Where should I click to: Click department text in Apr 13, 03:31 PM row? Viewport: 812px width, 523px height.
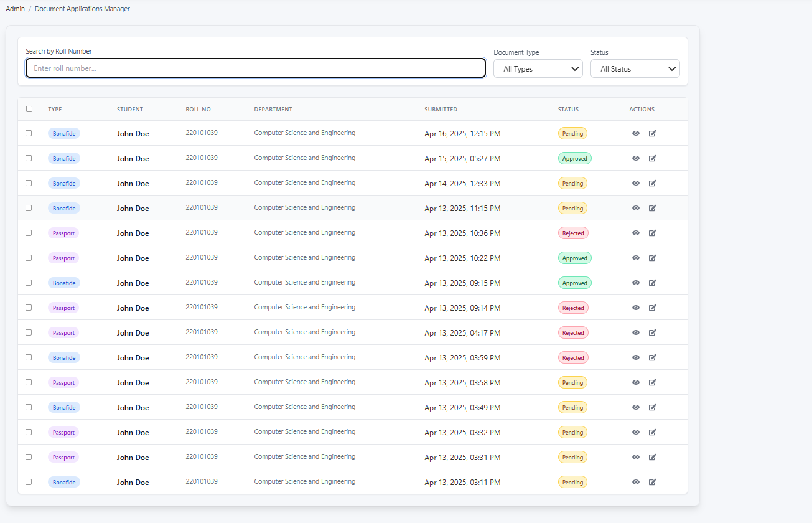[x=305, y=456]
